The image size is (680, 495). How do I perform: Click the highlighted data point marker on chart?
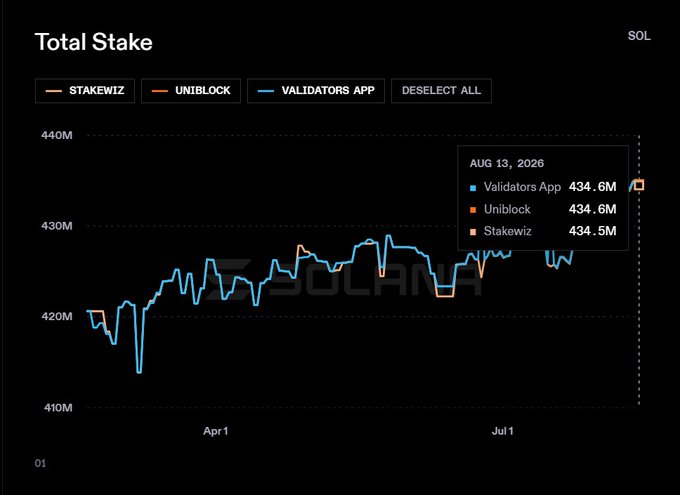click(639, 185)
